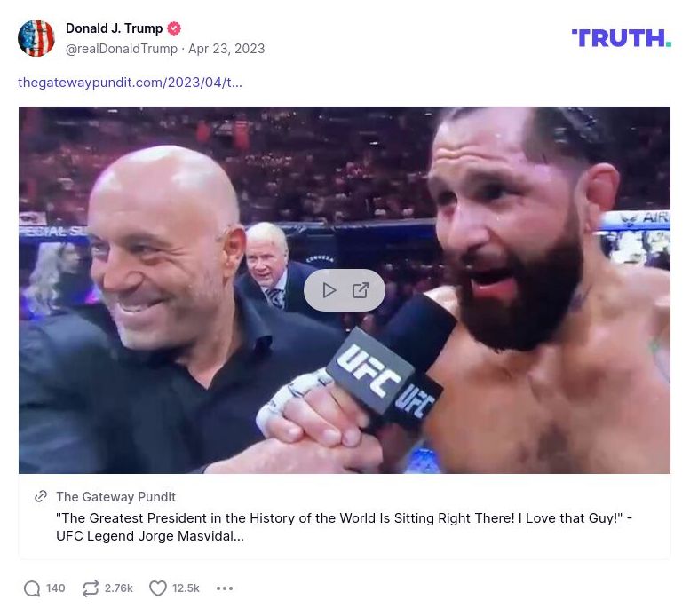Viewport: 690px width, 616px height.
Task: Click the TRUTH logo
Action: click(x=621, y=37)
